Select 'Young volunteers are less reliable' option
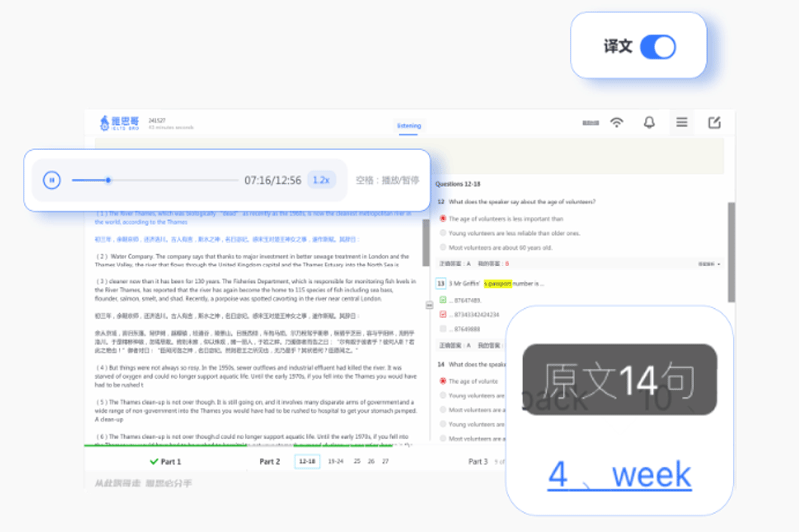The width and height of the screenshot is (799, 532). [442, 233]
